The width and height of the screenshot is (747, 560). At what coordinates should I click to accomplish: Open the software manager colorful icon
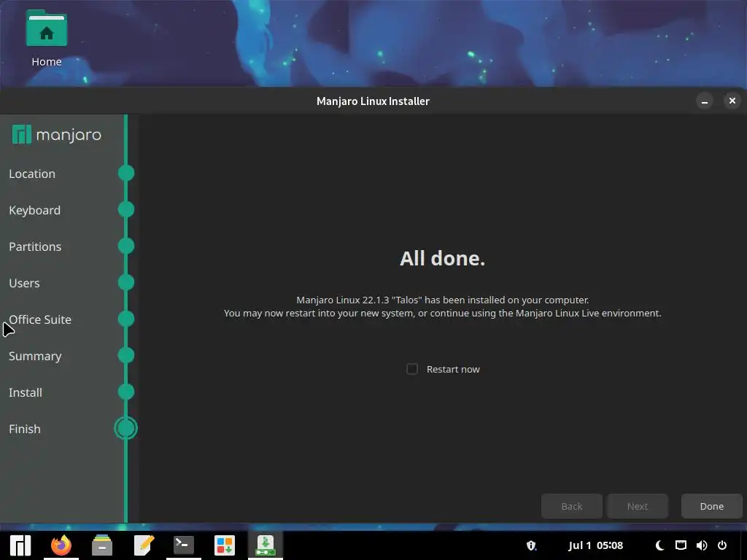pos(225,545)
